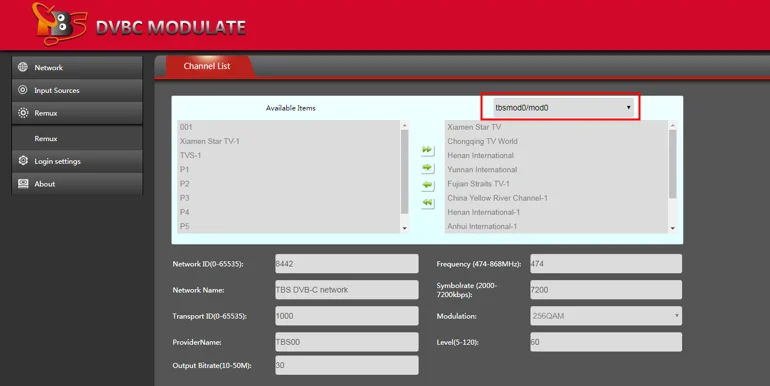Click the Transport ID input field
770x386 pixels.
pos(347,316)
